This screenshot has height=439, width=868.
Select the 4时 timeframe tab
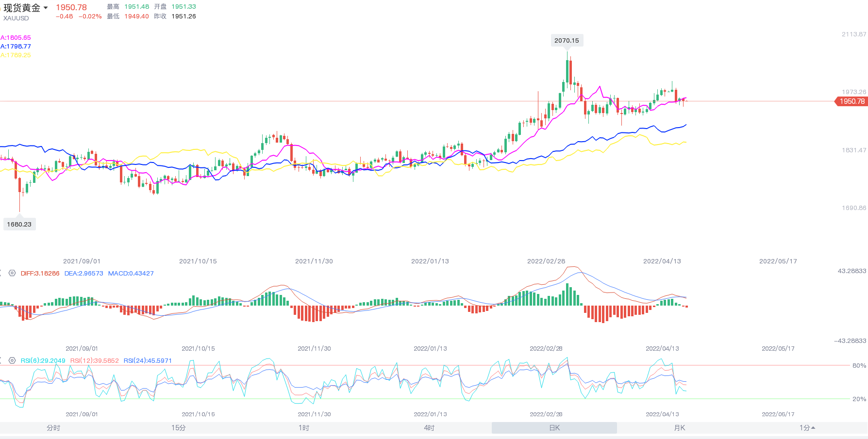pyautogui.click(x=429, y=428)
